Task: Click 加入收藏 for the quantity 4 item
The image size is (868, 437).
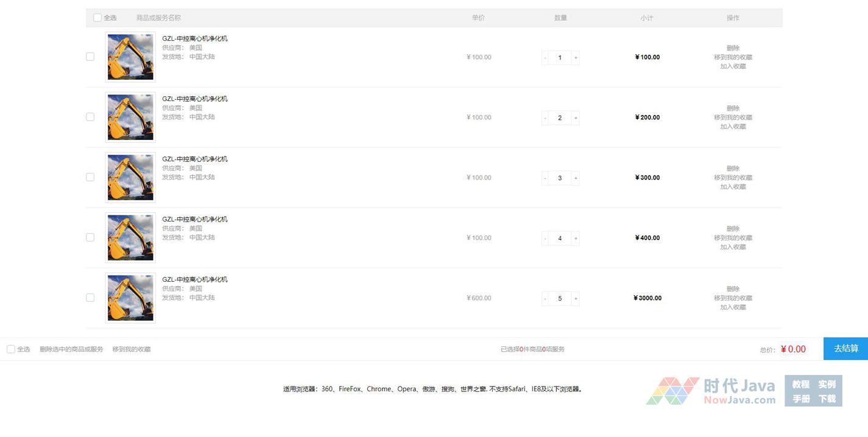Action: click(x=733, y=247)
